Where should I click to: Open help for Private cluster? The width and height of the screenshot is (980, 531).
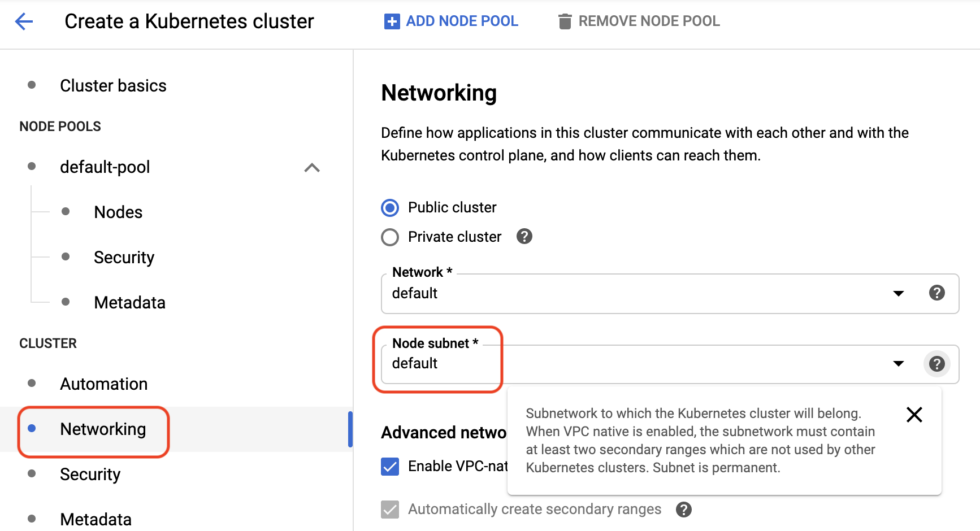click(x=524, y=236)
